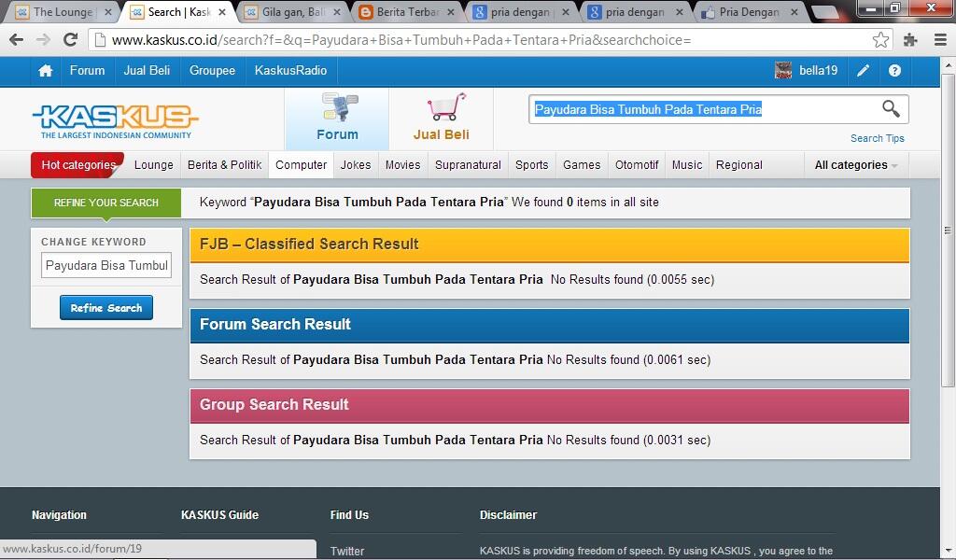This screenshot has width=956, height=560.
Task: Select the Supranatural category
Action: pyautogui.click(x=469, y=165)
